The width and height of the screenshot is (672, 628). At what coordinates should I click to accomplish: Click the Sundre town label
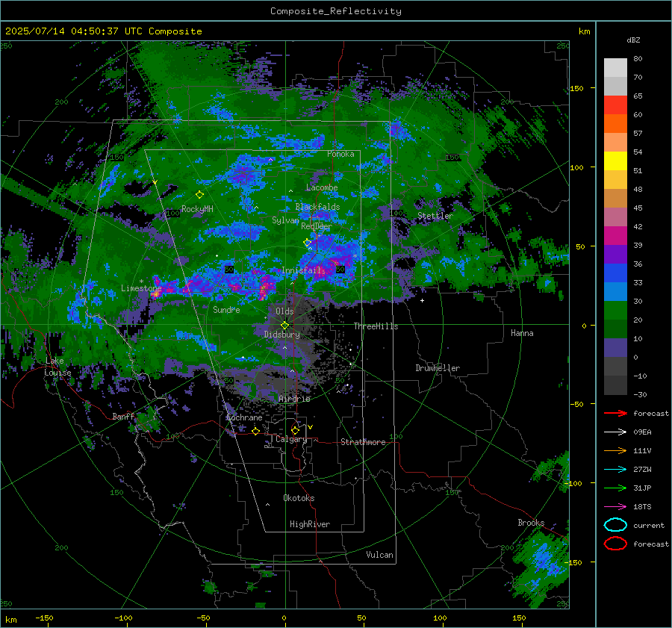pyautogui.click(x=226, y=309)
